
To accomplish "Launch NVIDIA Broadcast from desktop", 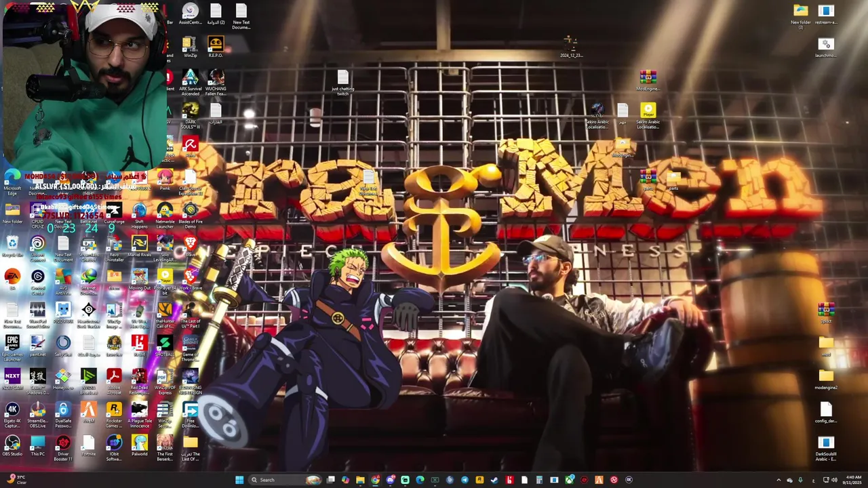I will (88, 381).
